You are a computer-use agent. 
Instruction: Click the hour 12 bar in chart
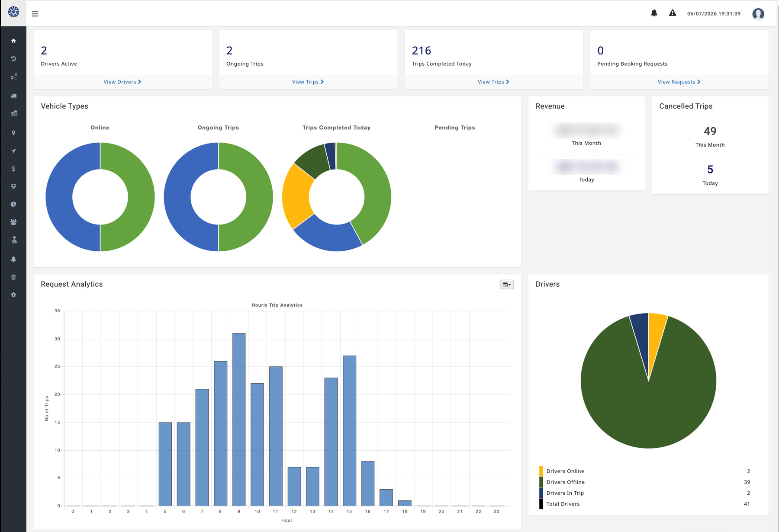click(x=294, y=487)
